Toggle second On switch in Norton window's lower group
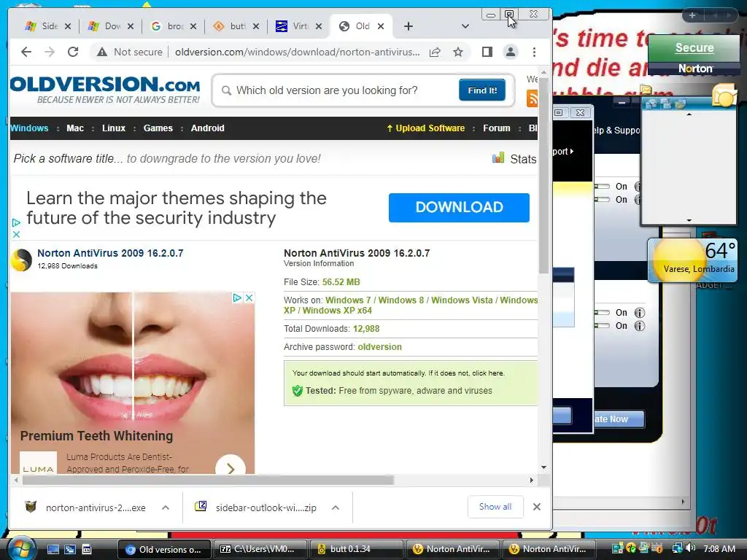This screenshot has height=560, width=747. [x=603, y=326]
